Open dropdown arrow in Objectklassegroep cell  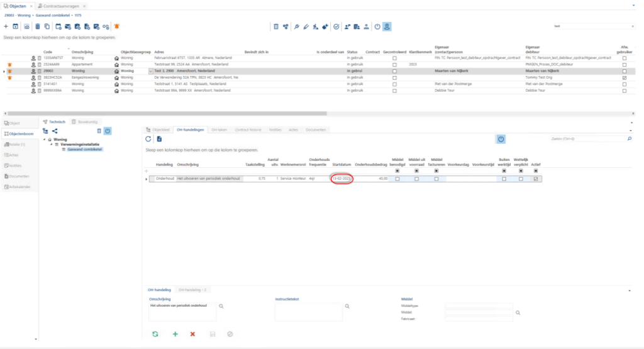(x=150, y=71)
